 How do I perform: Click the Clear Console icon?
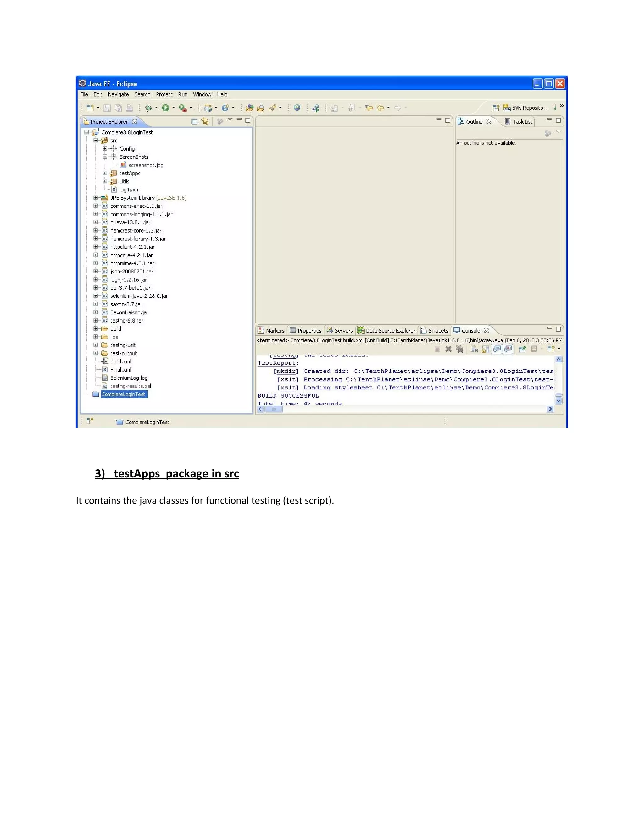coord(474,349)
